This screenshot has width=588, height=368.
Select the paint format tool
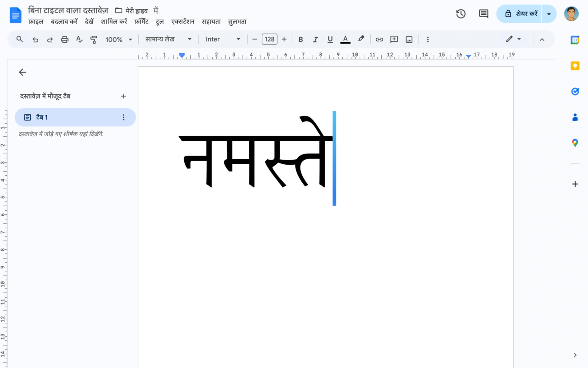point(94,39)
